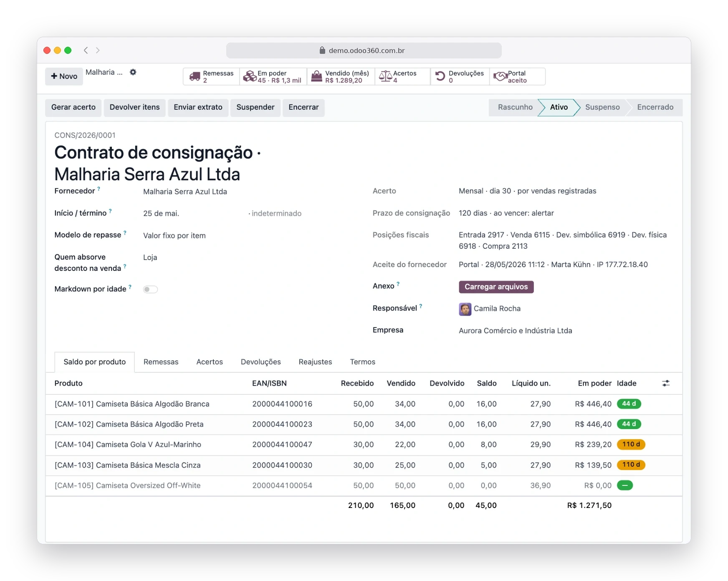Click Camila Rocha avatar thumbnail
This screenshot has width=728, height=581.
click(x=465, y=309)
